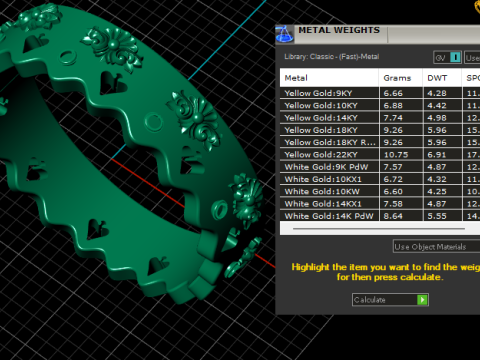Click the Metal column header
The width and height of the screenshot is (480, 360).
[x=329, y=78]
